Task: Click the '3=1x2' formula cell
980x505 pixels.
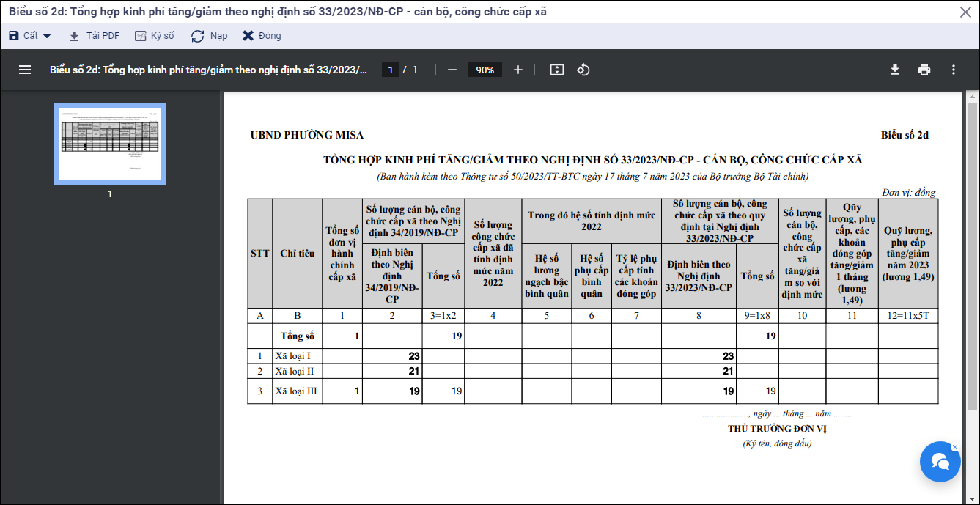Action: click(444, 316)
